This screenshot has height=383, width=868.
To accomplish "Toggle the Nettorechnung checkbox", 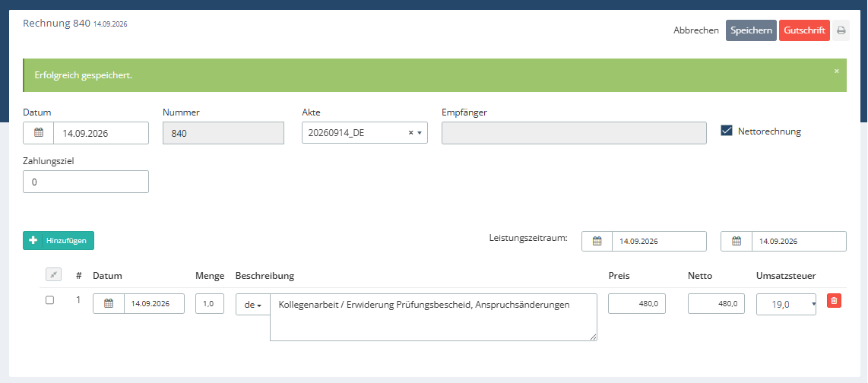I will (727, 131).
